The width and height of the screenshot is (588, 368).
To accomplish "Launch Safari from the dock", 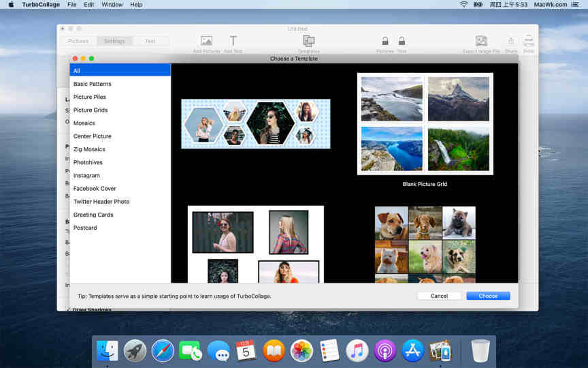I will (163, 351).
